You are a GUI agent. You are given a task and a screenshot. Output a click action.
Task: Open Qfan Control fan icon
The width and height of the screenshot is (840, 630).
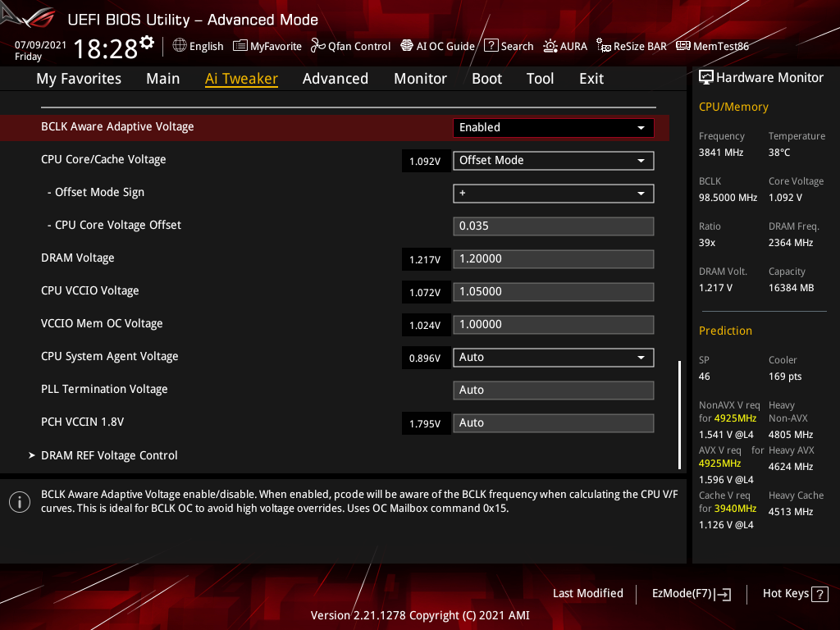coord(318,46)
